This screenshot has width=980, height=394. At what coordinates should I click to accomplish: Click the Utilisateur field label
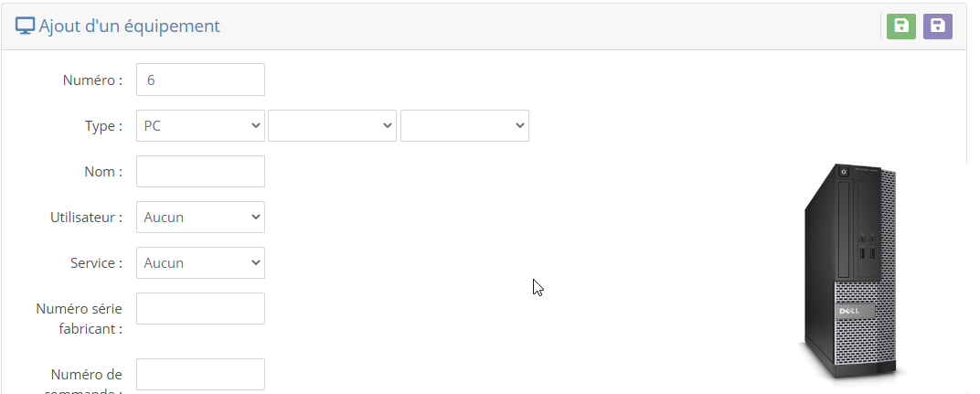86,218
